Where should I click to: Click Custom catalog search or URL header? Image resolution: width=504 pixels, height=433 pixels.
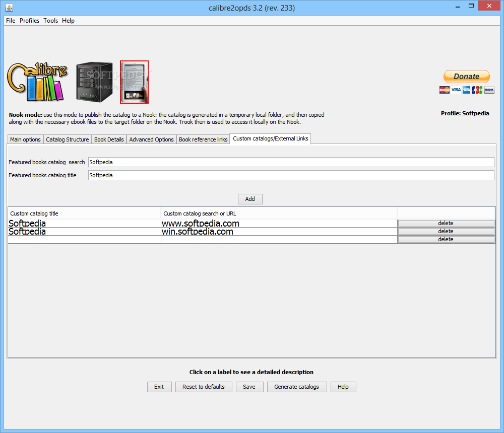click(x=279, y=213)
